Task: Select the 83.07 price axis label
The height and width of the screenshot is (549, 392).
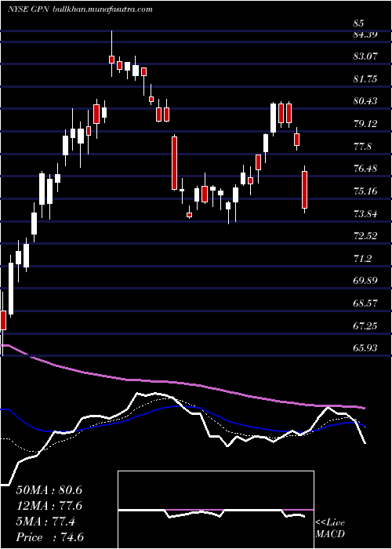Action: click(x=365, y=56)
